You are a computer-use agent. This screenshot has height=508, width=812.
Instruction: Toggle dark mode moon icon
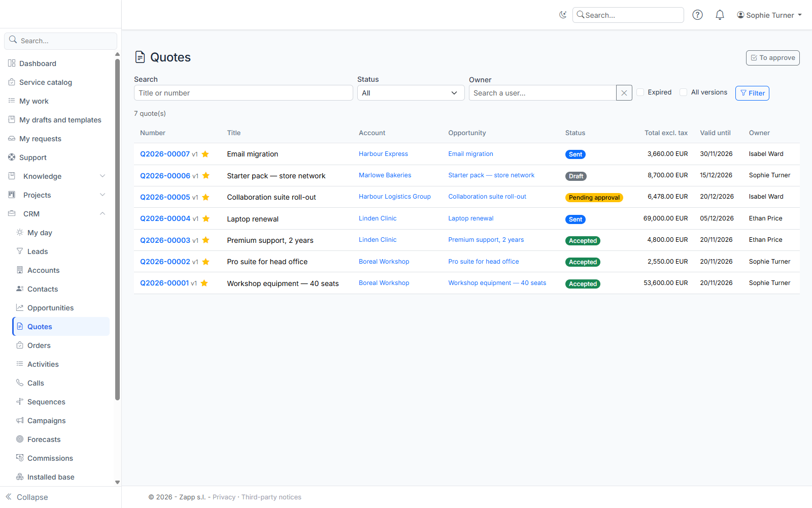pyautogui.click(x=563, y=15)
